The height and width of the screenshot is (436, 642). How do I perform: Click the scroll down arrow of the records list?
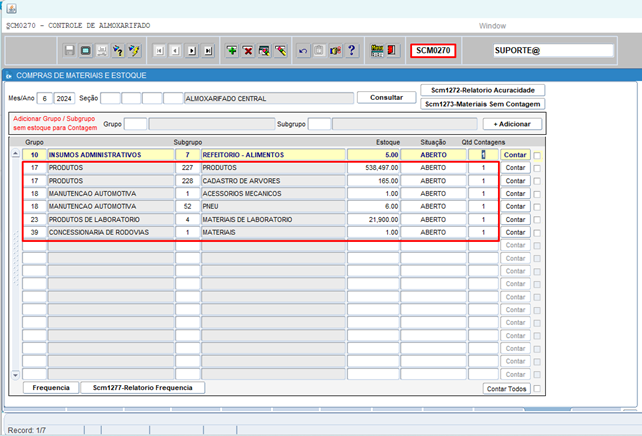[15, 375]
